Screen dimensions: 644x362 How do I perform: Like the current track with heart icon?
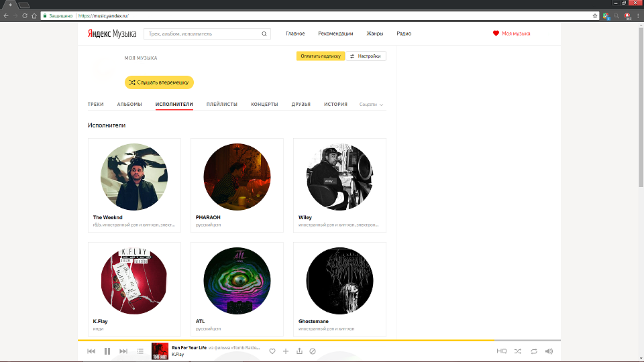[x=272, y=351]
